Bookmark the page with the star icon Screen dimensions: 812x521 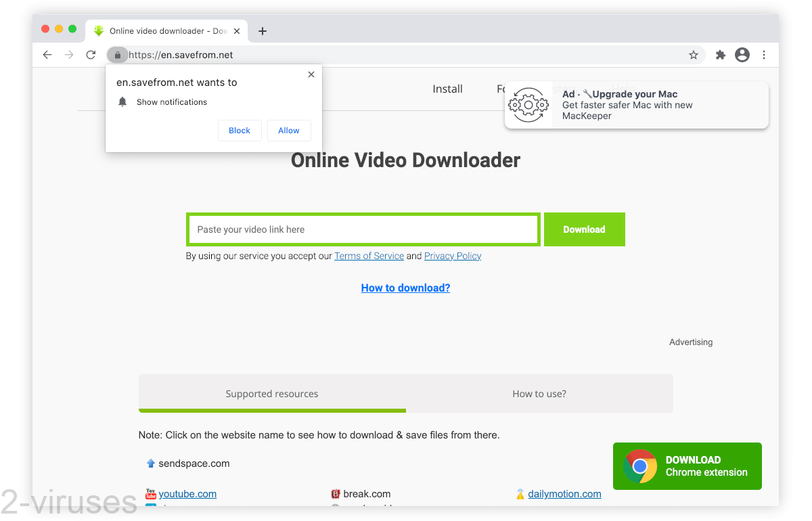click(x=693, y=55)
